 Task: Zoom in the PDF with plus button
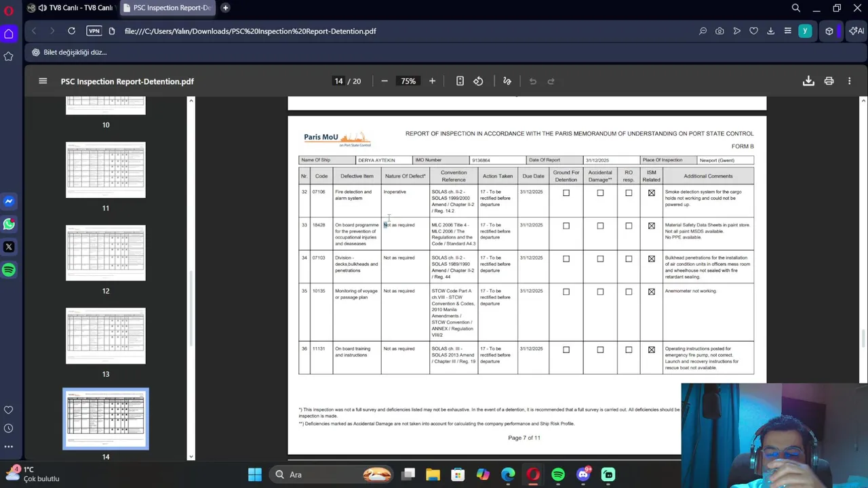point(432,81)
